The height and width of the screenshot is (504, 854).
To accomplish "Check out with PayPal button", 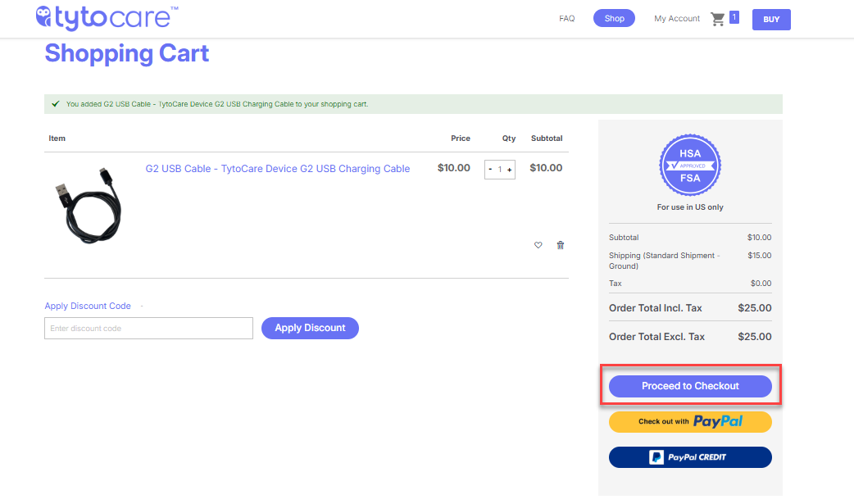I will tap(690, 422).
